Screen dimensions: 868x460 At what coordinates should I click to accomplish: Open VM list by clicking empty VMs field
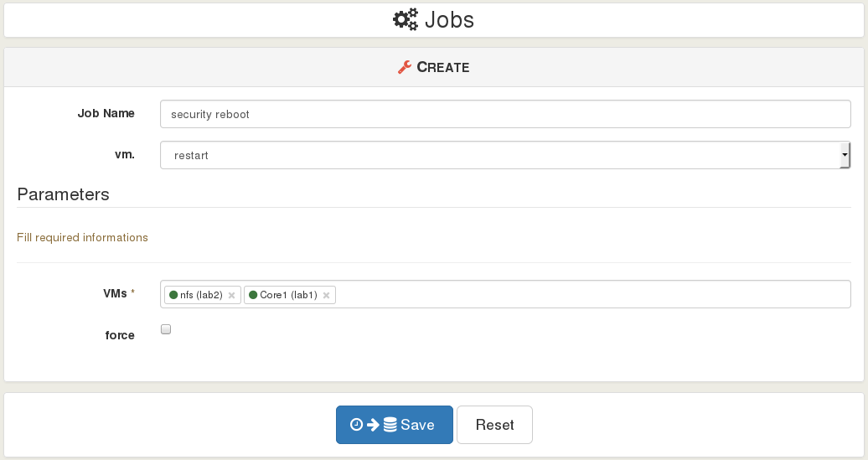(x=592, y=294)
